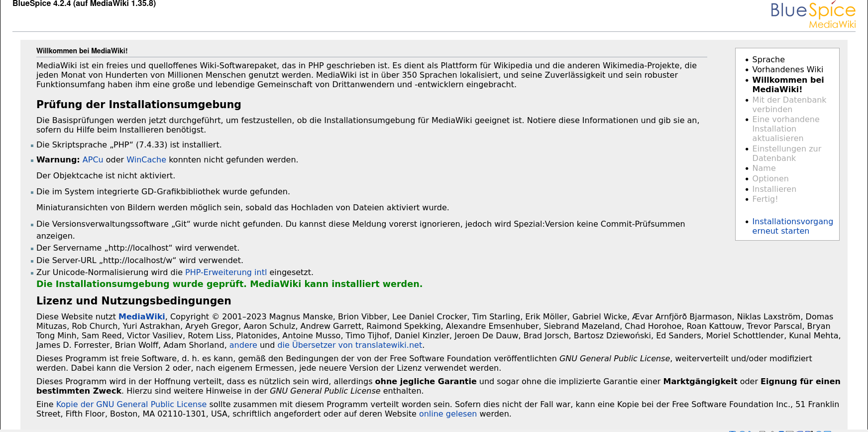Open 'Kopie der GNU General Public License' link

[x=131, y=405]
